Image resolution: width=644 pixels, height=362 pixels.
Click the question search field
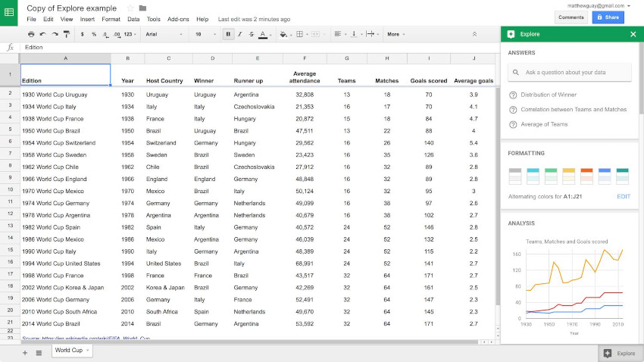coord(569,72)
